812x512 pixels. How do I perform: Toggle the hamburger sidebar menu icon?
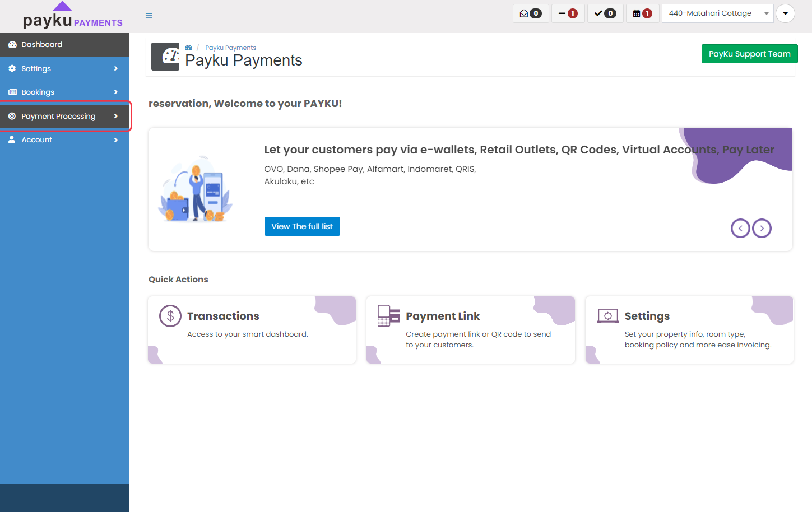click(x=149, y=16)
